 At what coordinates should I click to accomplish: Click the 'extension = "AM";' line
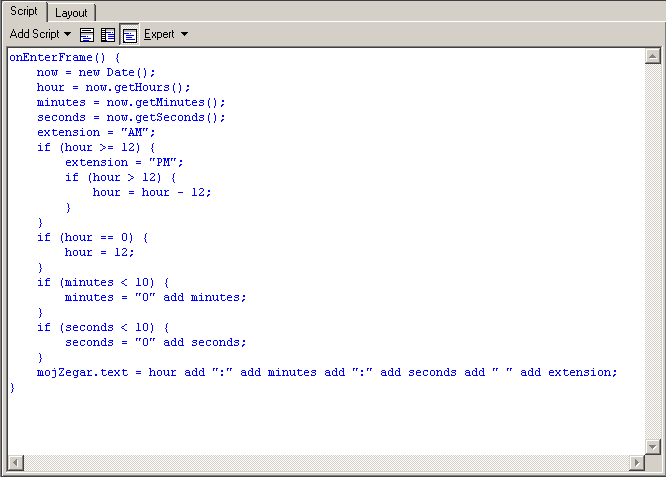(x=96, y=133)
